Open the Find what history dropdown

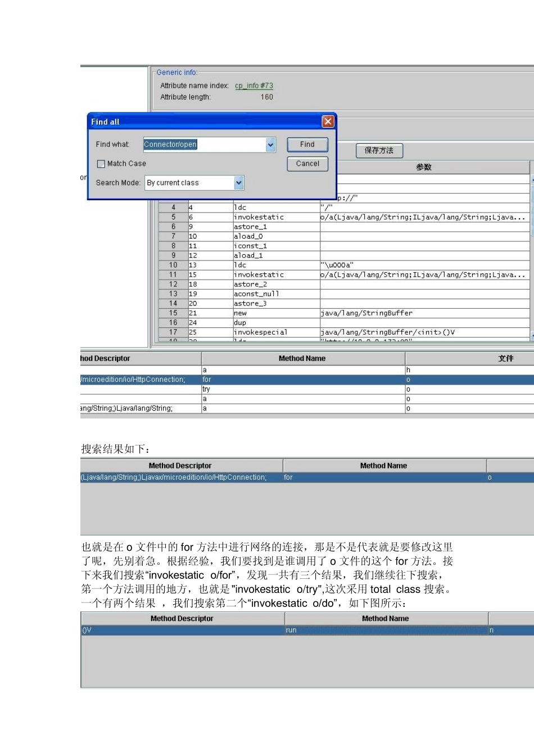click(270, 145)
